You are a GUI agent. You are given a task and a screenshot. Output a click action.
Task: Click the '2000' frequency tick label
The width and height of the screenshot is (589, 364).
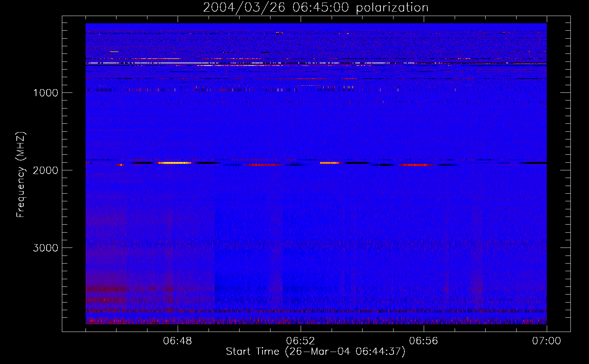pyautogui.click(x=46, y=170)
